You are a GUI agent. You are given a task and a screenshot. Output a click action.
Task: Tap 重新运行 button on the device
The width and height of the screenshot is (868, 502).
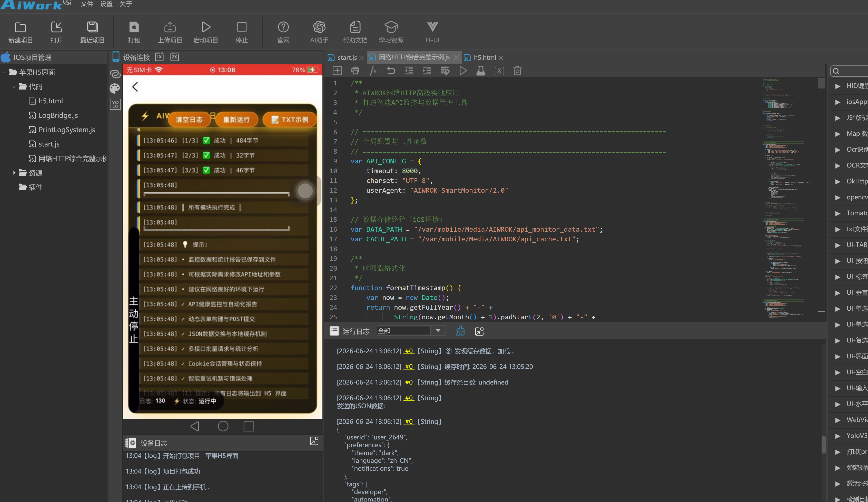tap(236, 119)
